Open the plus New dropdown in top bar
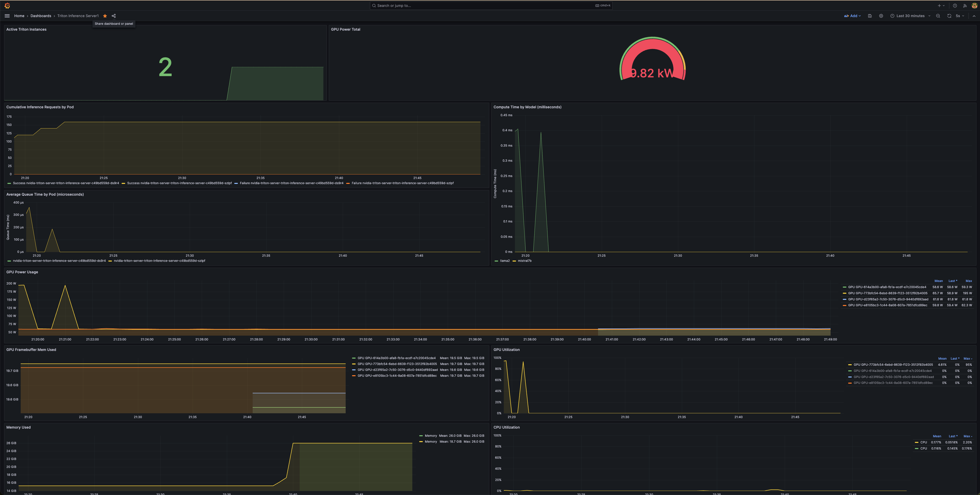Screen dimensions: 980x495 941,6
